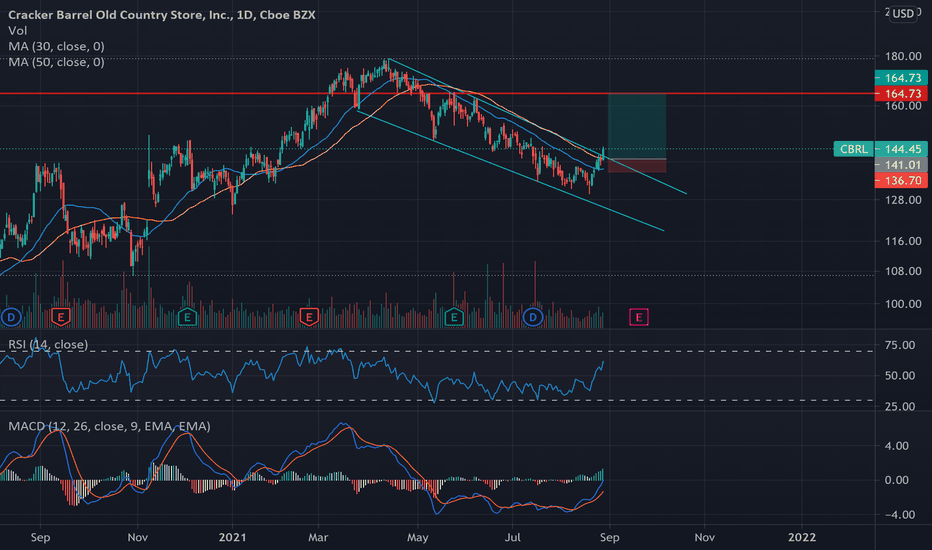Click the Cracker Barrel Old Country Store chart title
The image size is (932, 550).
pos(162,15)
